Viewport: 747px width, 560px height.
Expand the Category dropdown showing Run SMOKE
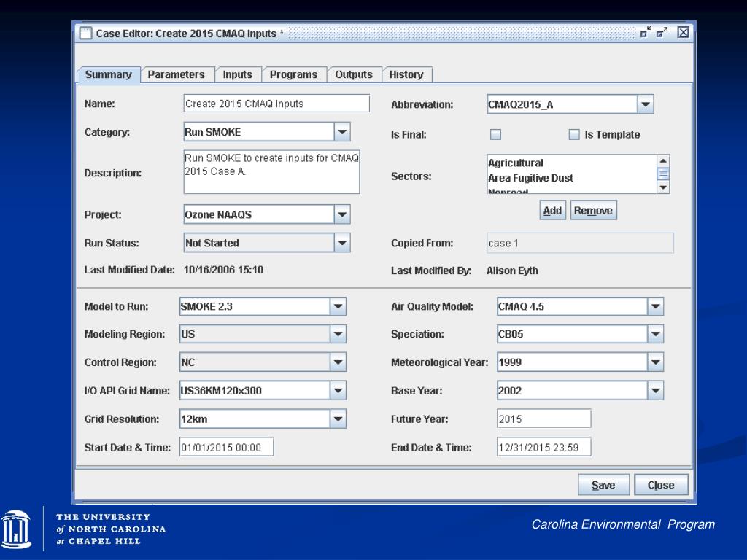coord(342,132)
